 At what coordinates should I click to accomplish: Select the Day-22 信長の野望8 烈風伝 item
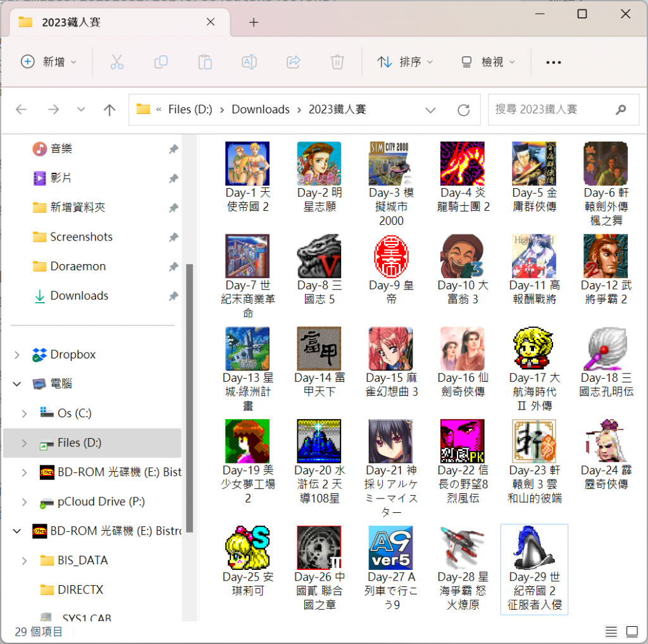pyautogui.click(x=463, y=462)
